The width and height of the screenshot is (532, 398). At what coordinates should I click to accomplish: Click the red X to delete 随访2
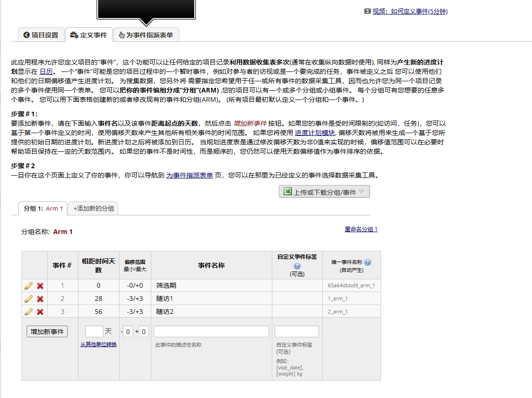(x=39, y=312)
